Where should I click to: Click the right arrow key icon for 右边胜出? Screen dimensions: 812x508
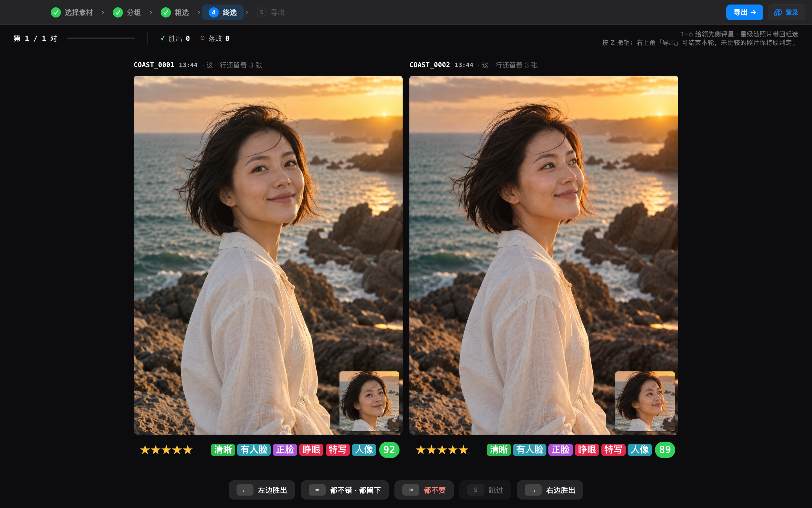click(533, 490)
